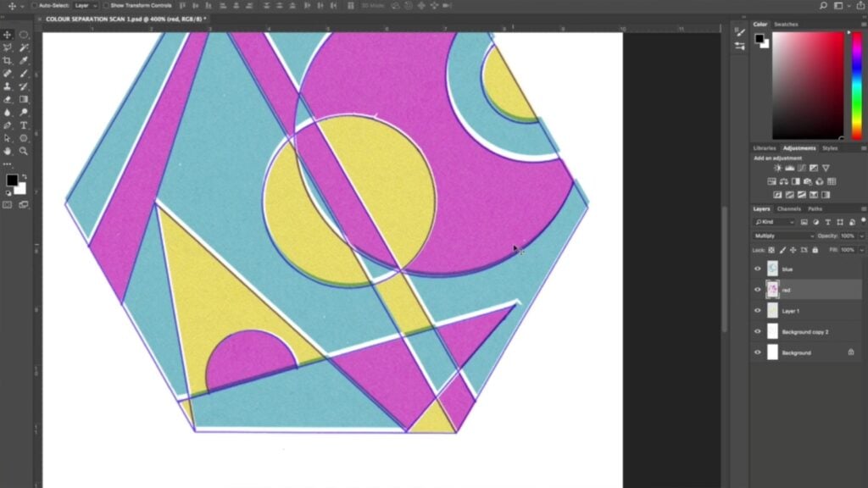Activate the Crop tool
Viewport: 868px width, 488px height.
[x=8, y=61]
